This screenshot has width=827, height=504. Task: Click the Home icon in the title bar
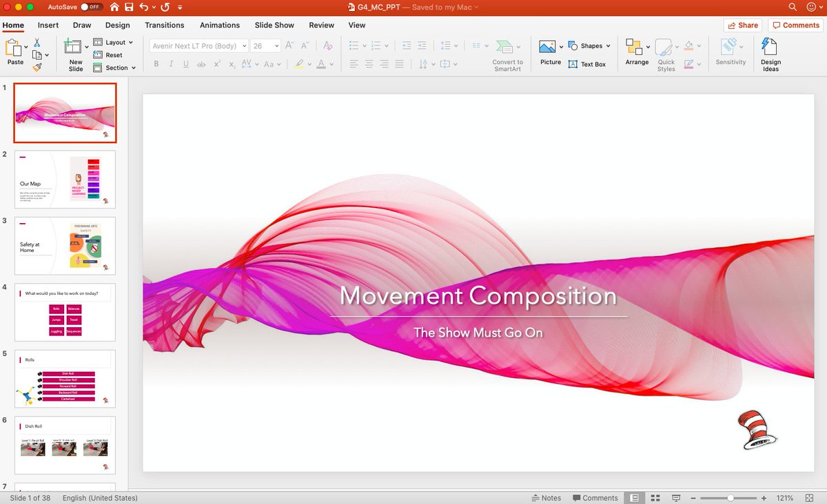(114, 7)
